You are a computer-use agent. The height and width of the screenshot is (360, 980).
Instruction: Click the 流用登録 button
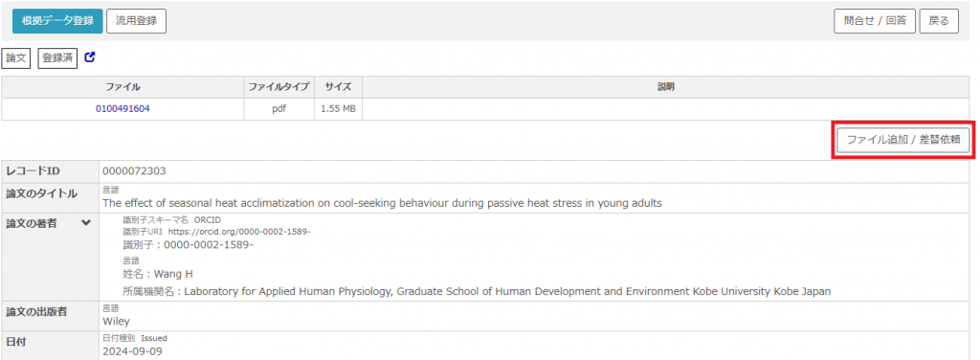coord(136,21)
